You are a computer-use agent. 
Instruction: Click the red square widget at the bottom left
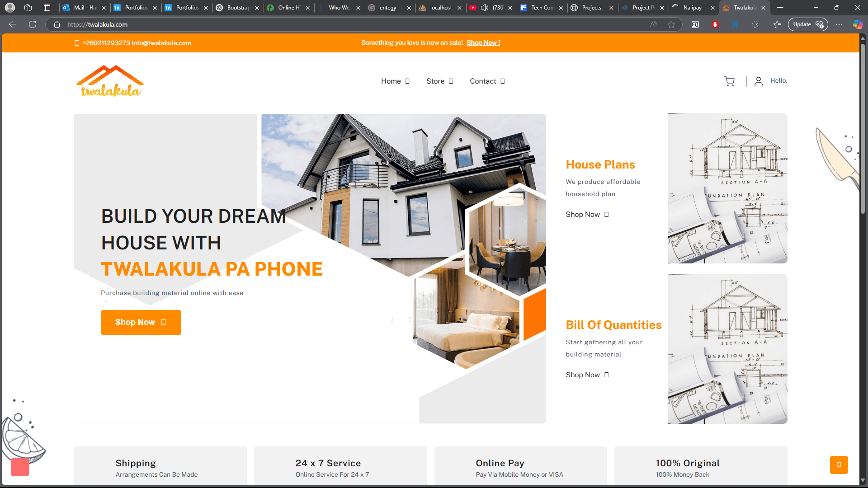20,467
